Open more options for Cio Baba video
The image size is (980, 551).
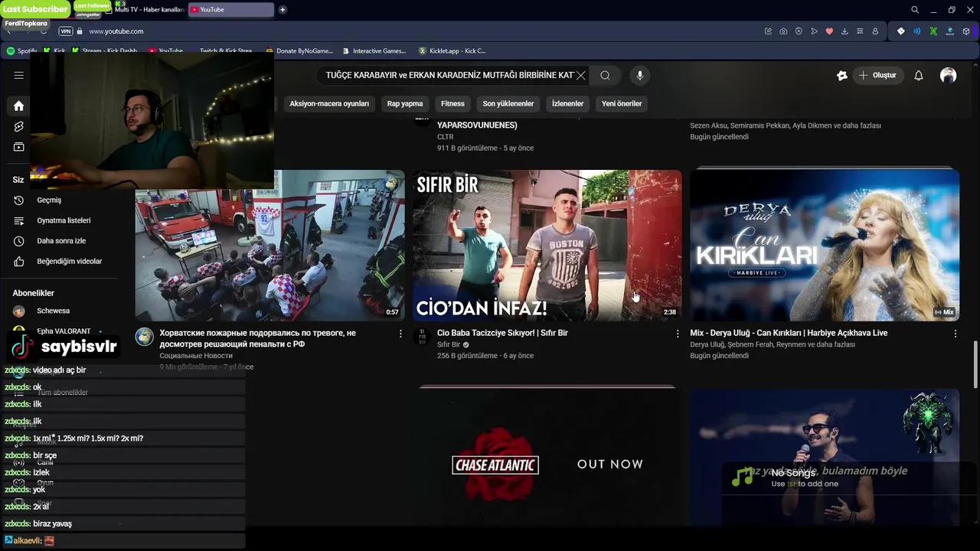click(x=678, y=334)
